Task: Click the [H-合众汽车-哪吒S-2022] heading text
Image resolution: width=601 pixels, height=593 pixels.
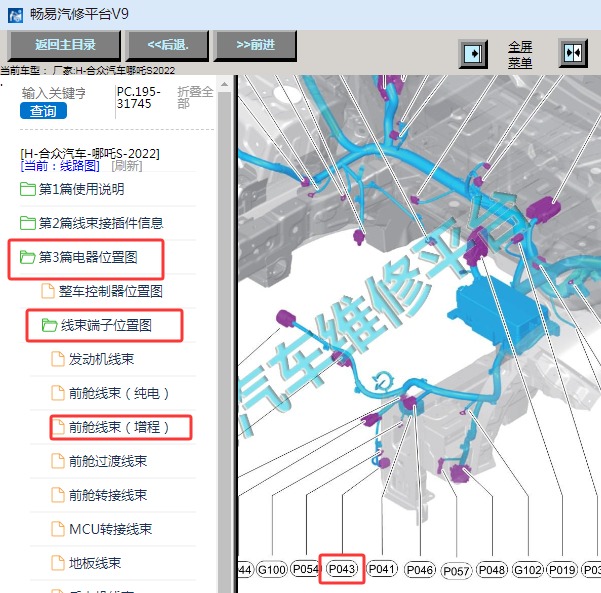Action: 90,154
